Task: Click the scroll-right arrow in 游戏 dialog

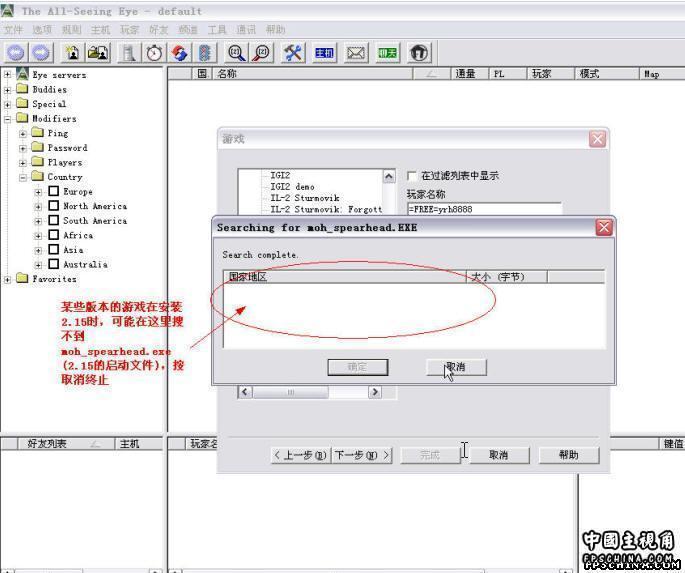Action: 374,392
